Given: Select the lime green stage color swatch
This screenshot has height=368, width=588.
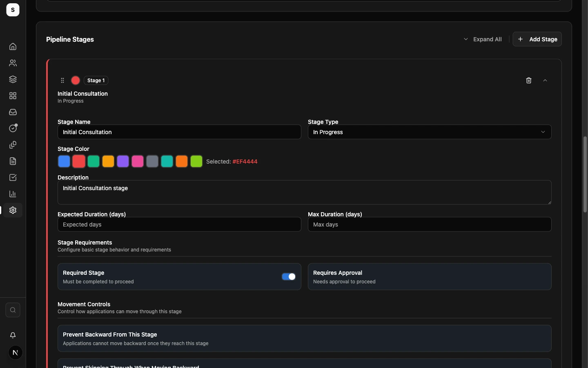Looking at the screenshot, I should point(196,162).
